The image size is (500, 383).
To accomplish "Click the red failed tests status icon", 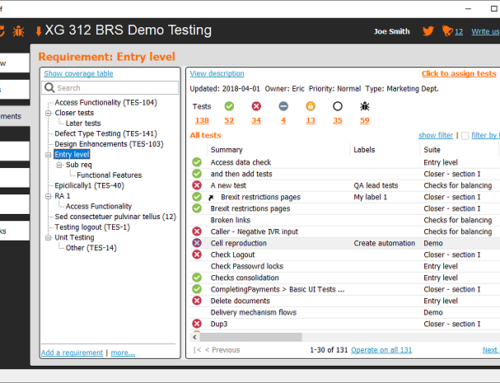I will click(x=256, y=106).
